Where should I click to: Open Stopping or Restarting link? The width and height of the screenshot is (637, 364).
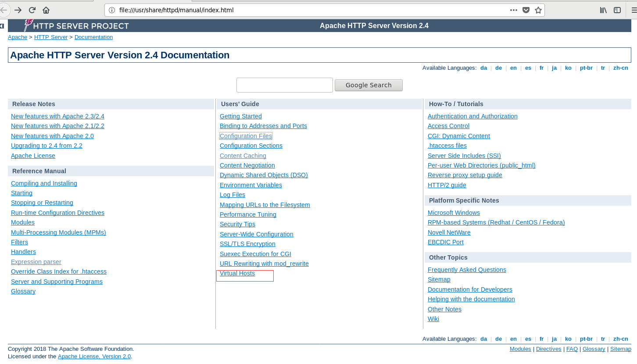point(42,203)
